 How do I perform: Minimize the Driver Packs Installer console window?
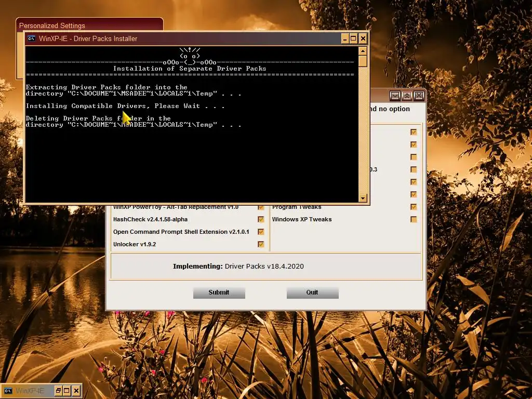(345, 38)
